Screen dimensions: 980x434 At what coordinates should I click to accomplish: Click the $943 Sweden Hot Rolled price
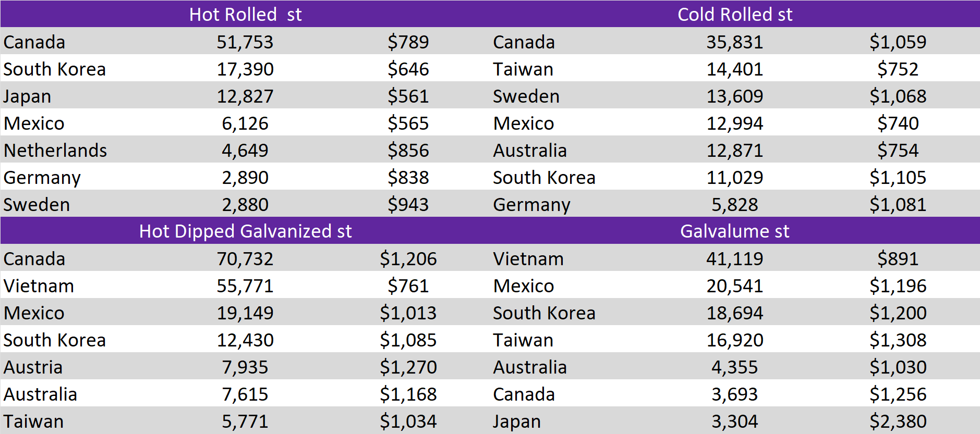pos(408,205)
